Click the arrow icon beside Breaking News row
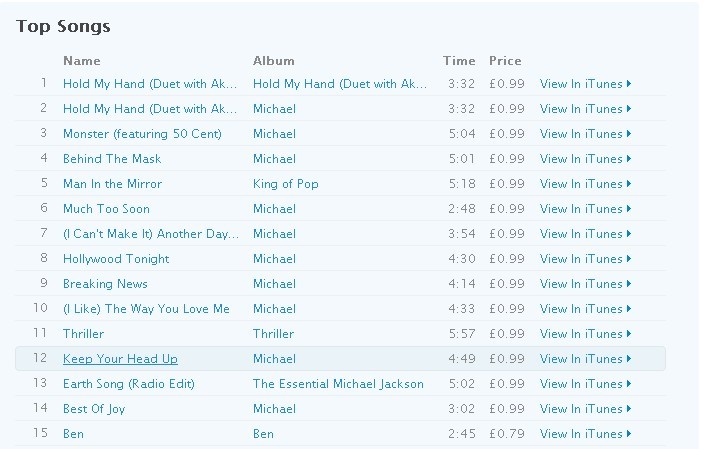Screen dimensions: 716x449 (628, 284)
